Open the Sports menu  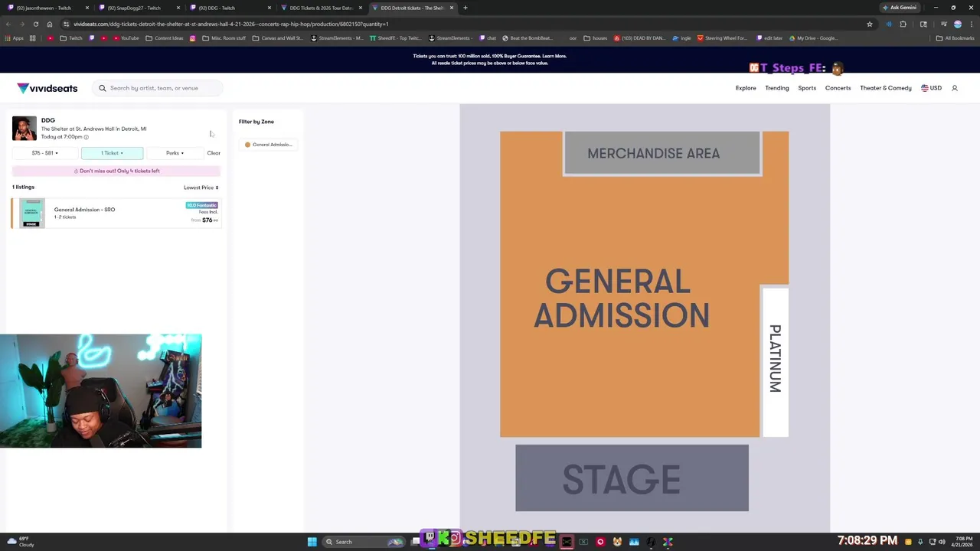807,88
